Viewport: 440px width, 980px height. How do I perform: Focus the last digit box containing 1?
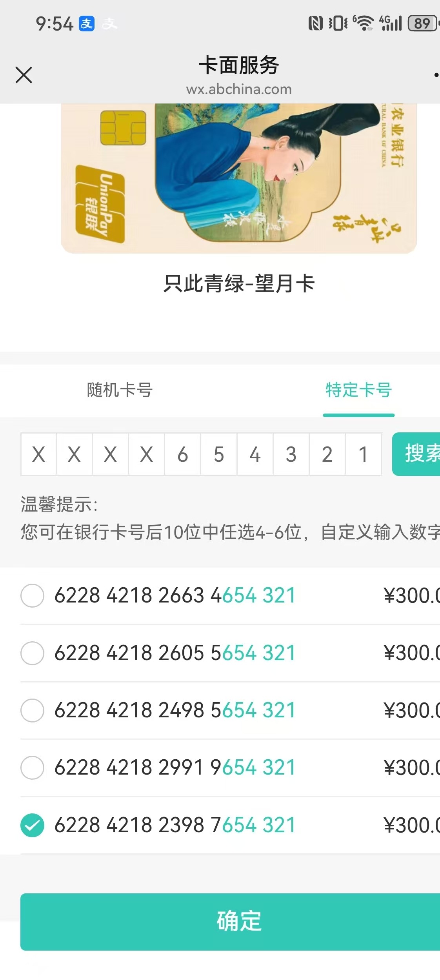point(364,454)
